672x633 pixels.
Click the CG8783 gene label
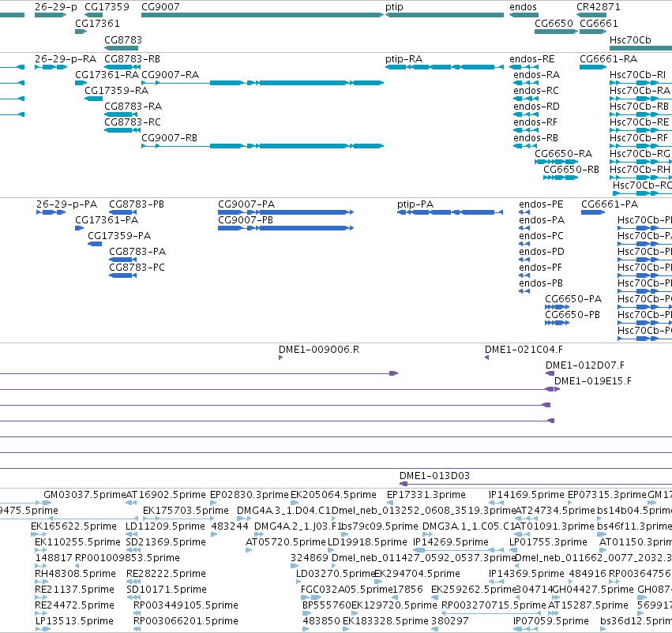pyautogui.click(x=123, y=39)
